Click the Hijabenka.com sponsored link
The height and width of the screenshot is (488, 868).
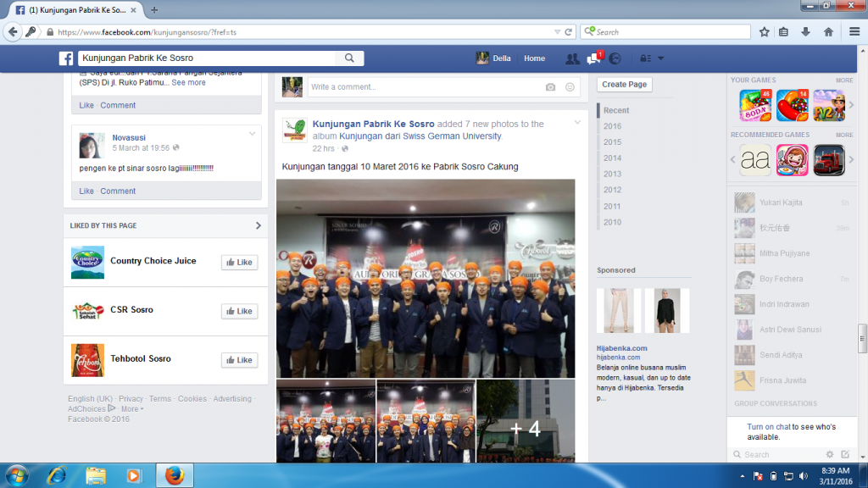click(x=621, y=348)
